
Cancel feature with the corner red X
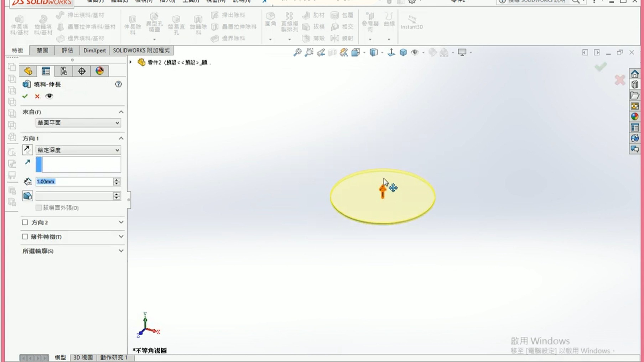click(x=620, y=80)
